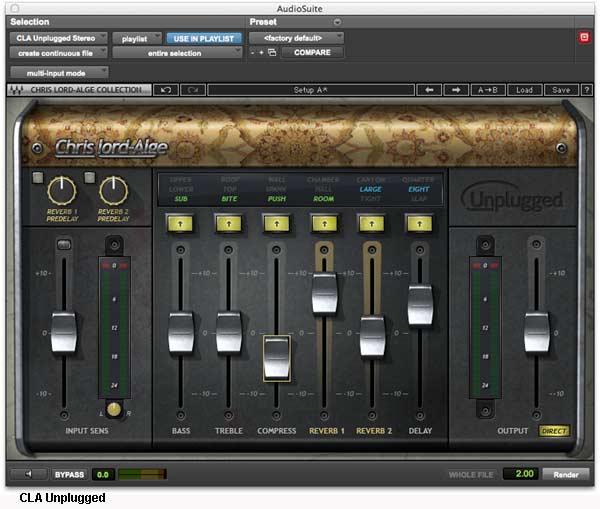Select next preset plus button
Image resolution: width=600 pixels, height=509 pixels.
(x=261, y=52)
